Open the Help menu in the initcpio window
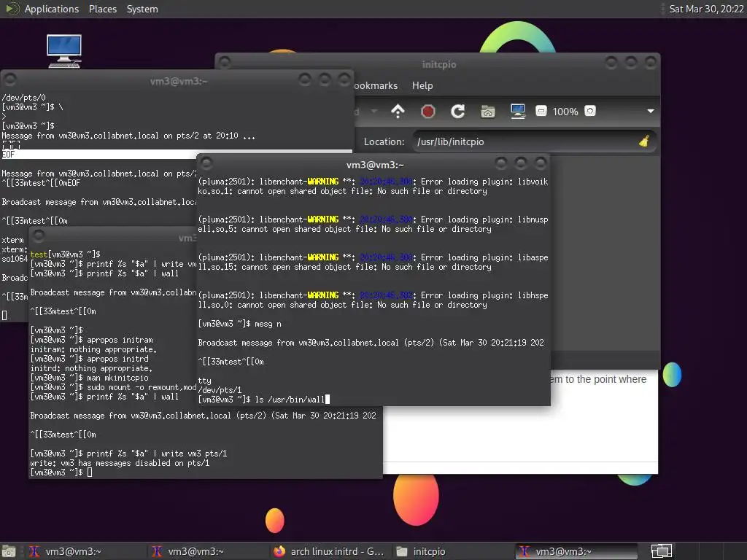Screen dimensions: 747x560 (422, 86)
